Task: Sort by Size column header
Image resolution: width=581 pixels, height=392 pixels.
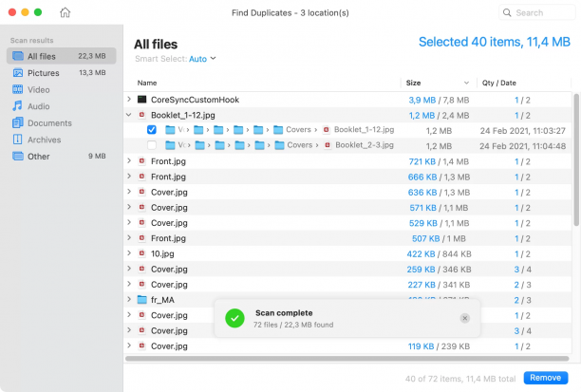Action: coord(413,83)
